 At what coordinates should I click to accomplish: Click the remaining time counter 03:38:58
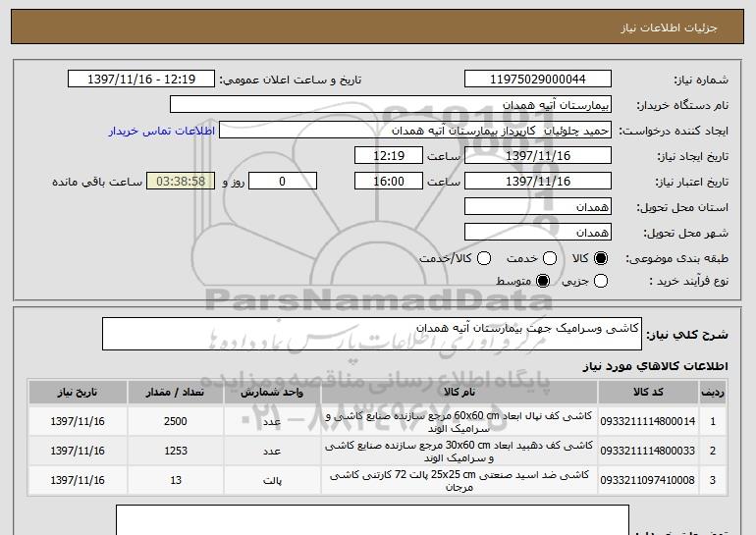point(181,182)
